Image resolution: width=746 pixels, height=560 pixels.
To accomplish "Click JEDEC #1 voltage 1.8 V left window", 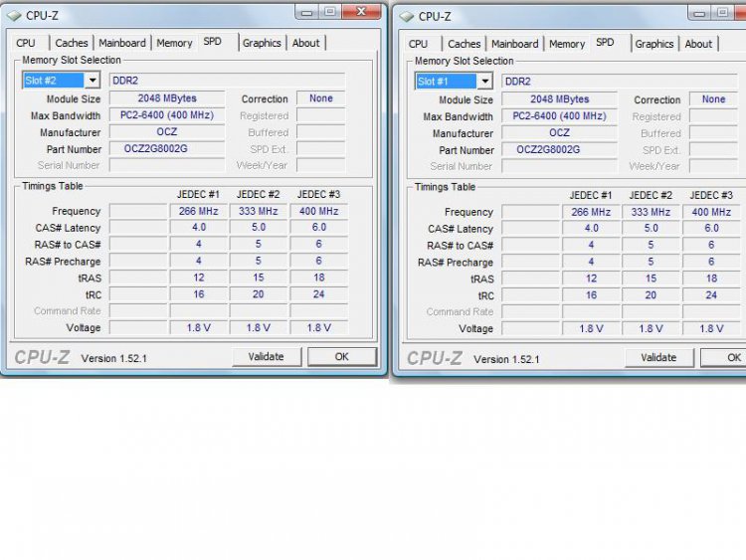I will coord(198,327).
